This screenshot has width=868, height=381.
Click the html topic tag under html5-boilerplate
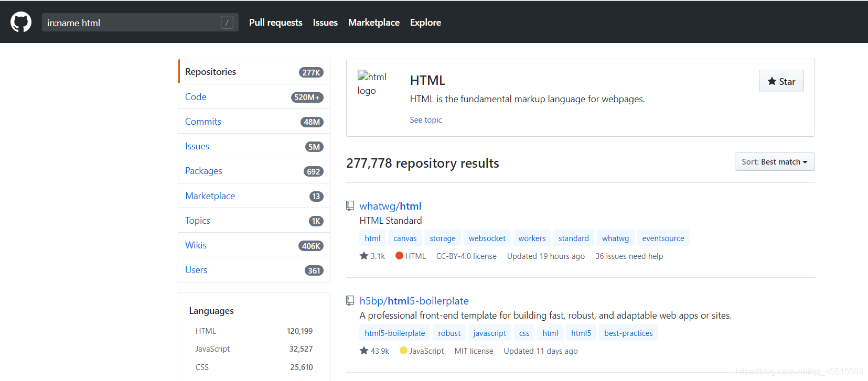tap(551, 333)
